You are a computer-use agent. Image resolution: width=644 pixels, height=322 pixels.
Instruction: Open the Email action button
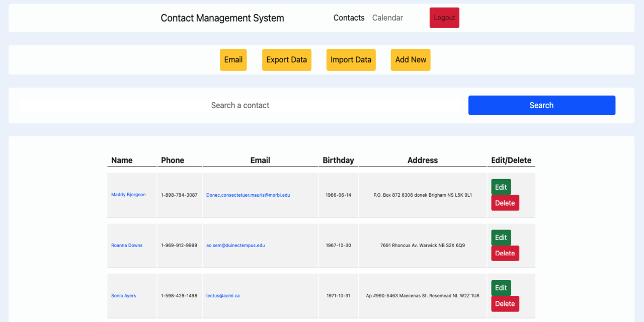click(233, 60)
